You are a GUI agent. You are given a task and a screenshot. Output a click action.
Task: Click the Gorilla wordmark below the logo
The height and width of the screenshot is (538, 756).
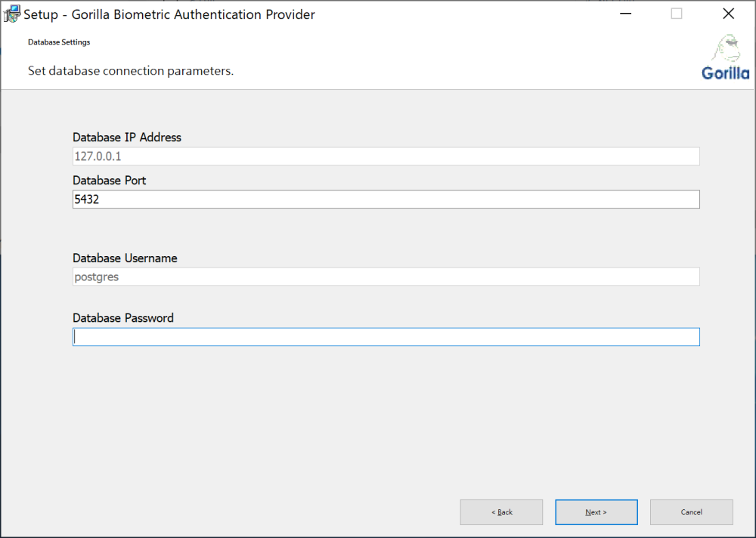[x=725, y=73]
